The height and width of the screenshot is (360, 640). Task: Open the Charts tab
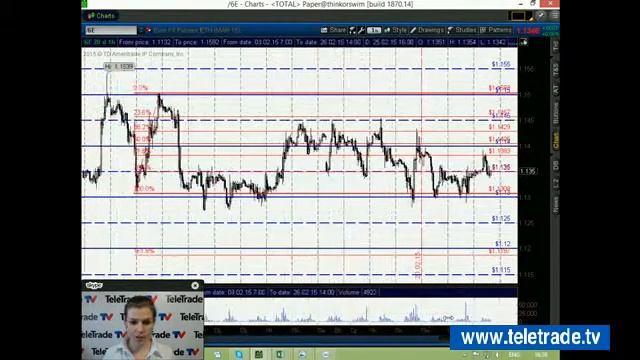[101, 16]
